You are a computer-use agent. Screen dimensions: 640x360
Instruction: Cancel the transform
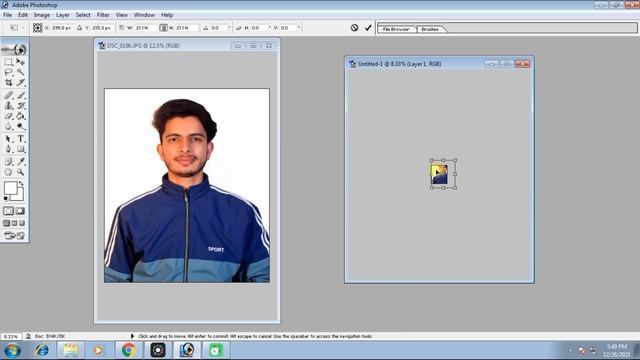coord(354,28)
